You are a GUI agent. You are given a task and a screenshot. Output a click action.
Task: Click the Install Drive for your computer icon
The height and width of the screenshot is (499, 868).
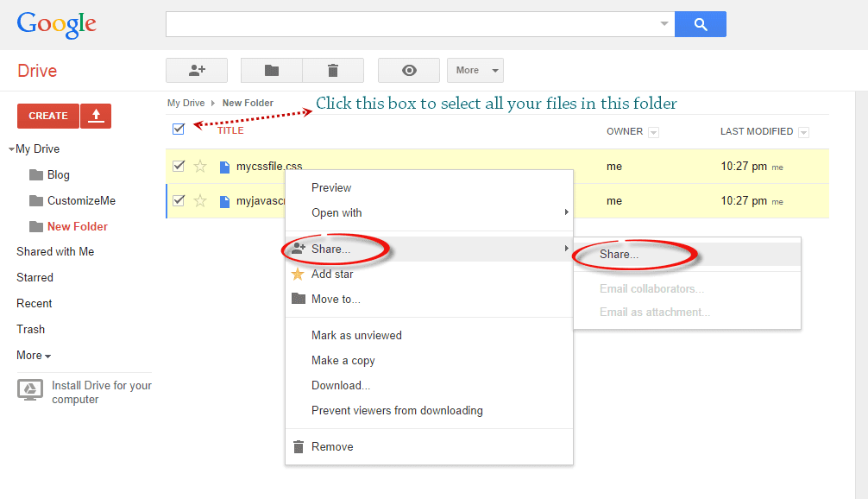pos(30,389)
